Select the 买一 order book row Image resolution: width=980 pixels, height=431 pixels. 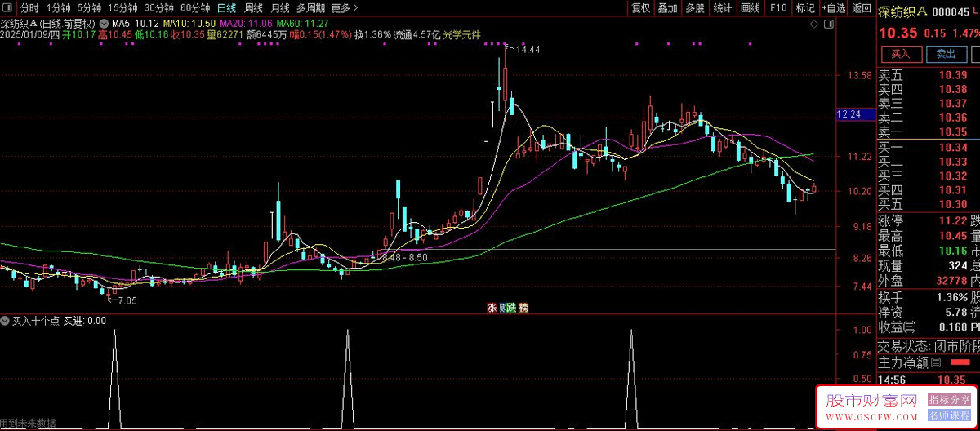pyautogui.click(x=929, y=147)
